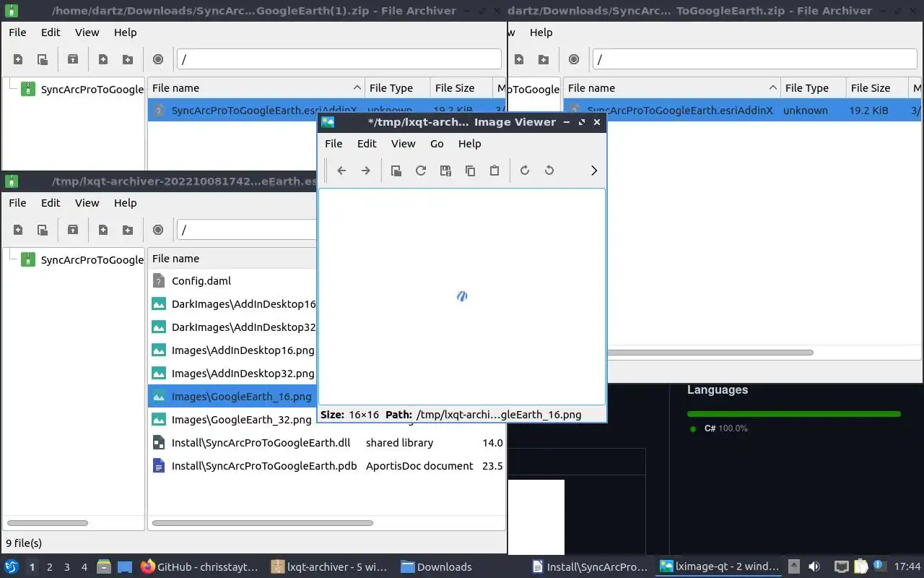Click Add folder icon in GoogleEarth(1).zip window

click(128, 59)
